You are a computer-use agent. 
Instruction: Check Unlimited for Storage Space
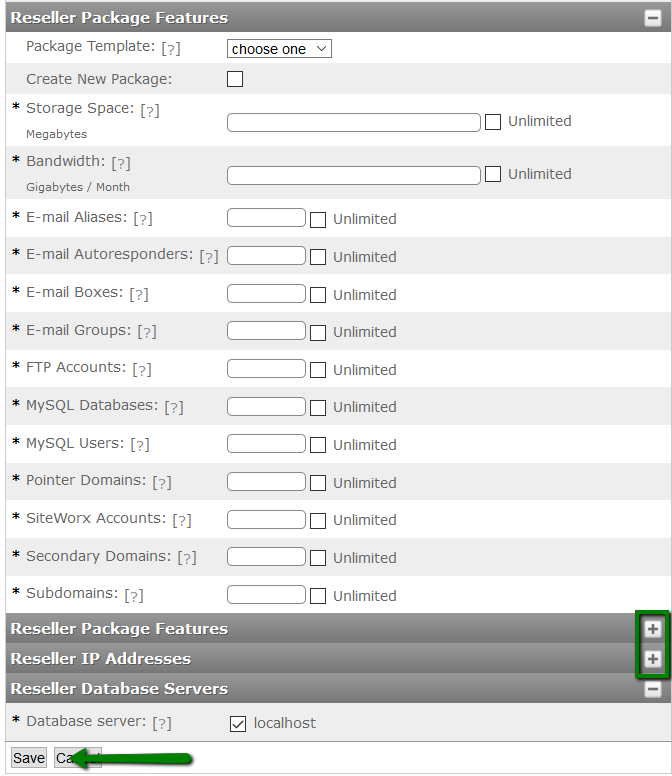pyautogui.click(x=493, y=122)
